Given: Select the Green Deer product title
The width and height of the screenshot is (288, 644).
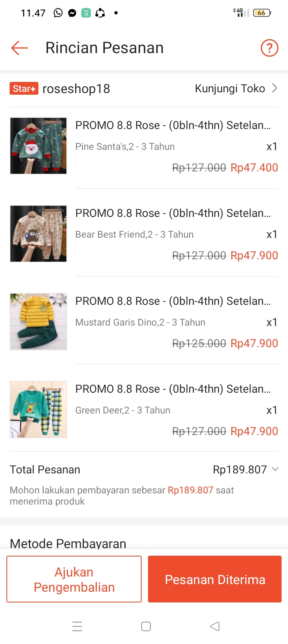Looking at the screenshot, I should [x=173, y=389].
